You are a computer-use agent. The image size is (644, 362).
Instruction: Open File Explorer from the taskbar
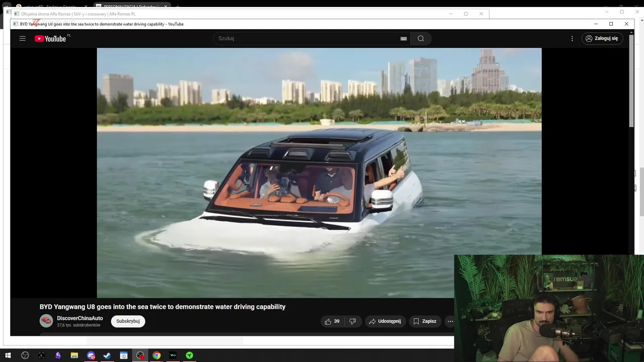pyautogui.click(x=74, y=355)
